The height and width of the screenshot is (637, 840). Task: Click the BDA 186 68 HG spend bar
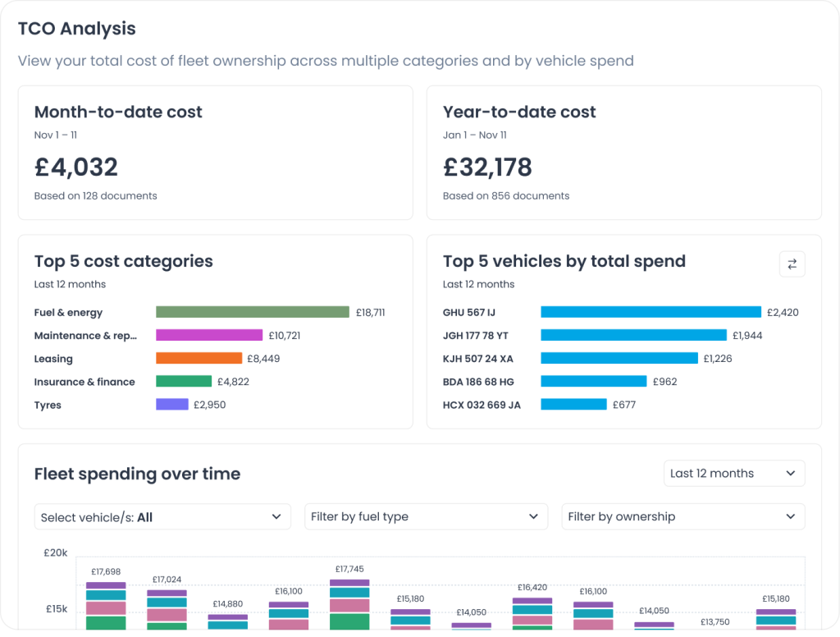point(594,382)
